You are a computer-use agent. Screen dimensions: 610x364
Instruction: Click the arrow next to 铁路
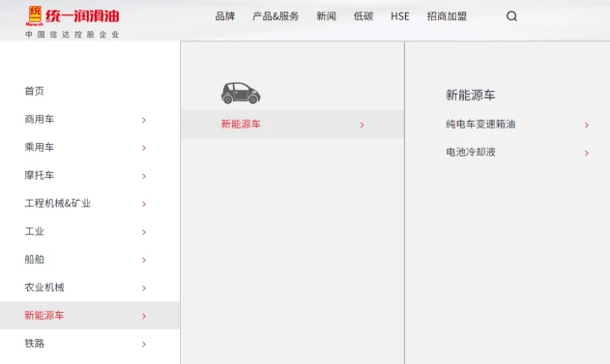pyautogui.click(x=144, y=344)
